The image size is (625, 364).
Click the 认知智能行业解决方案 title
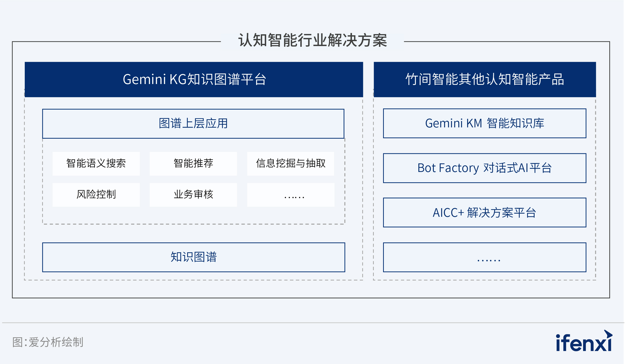tap(312, 40)
